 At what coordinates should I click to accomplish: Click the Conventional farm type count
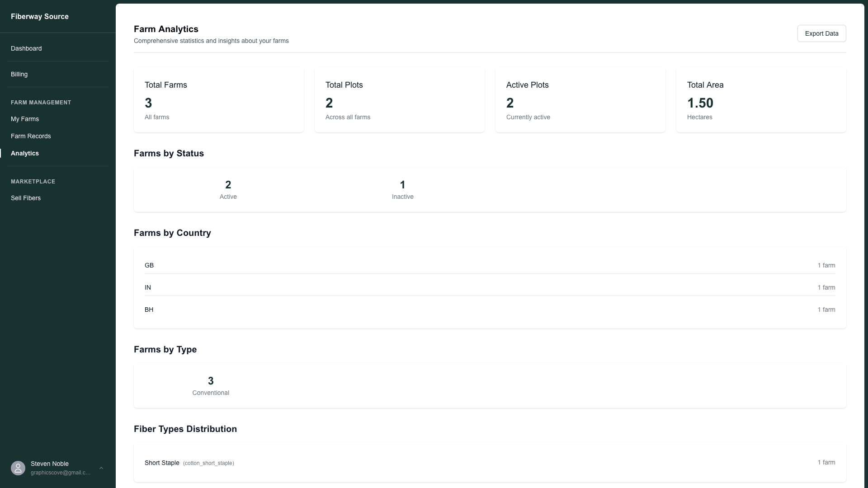click(x=211, y=381)
